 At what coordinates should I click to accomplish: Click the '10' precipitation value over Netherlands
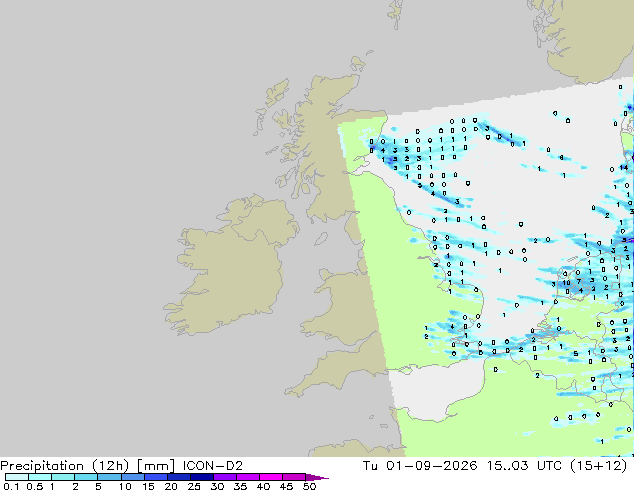(x=566, y=283)
